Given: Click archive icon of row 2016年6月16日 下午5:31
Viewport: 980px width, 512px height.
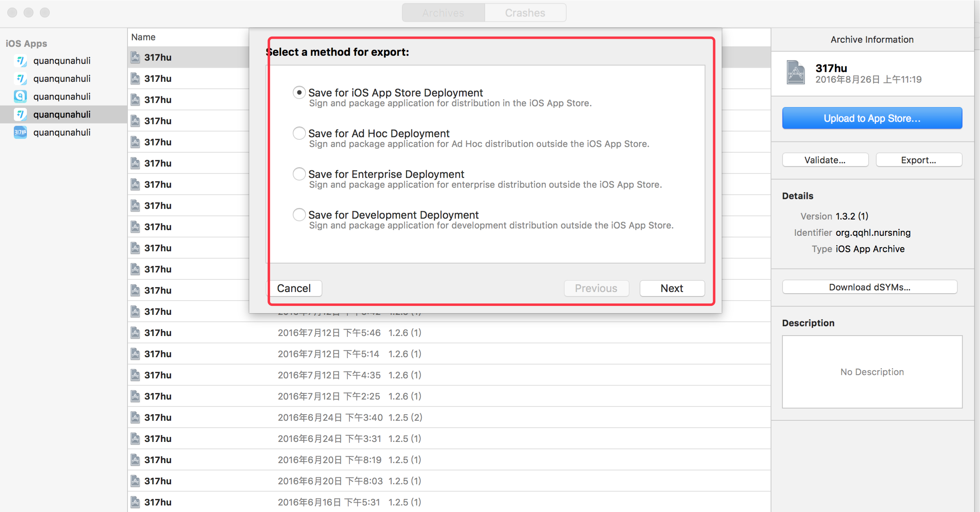Looking at the screenshot, I should pyautogui.click(x=135, y=502).
